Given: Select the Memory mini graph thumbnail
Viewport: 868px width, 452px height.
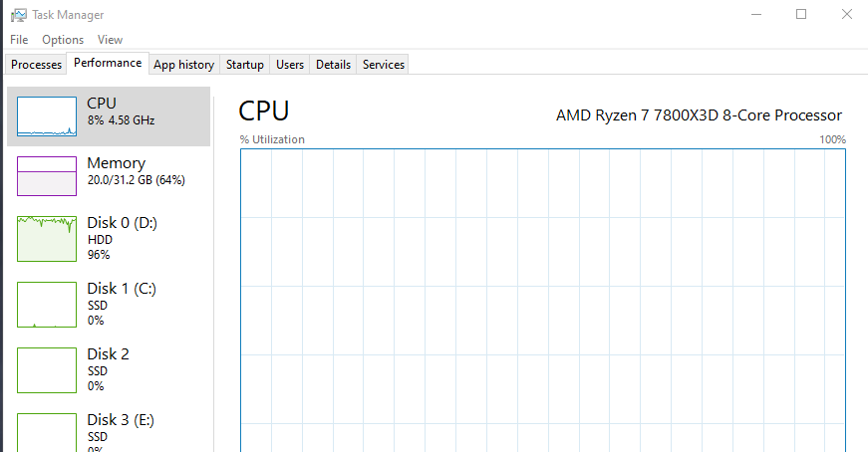Looking at the screenshot, I should (47, 176).
